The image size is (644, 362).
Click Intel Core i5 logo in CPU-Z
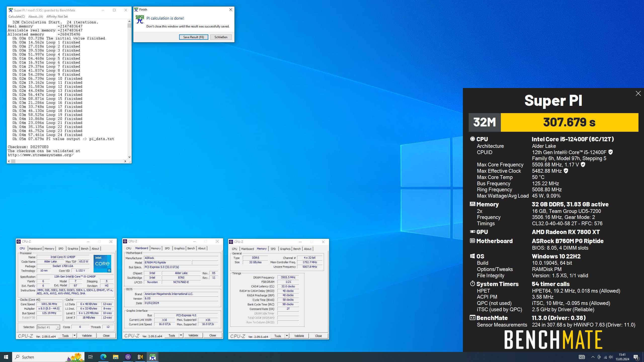(102, 263)
